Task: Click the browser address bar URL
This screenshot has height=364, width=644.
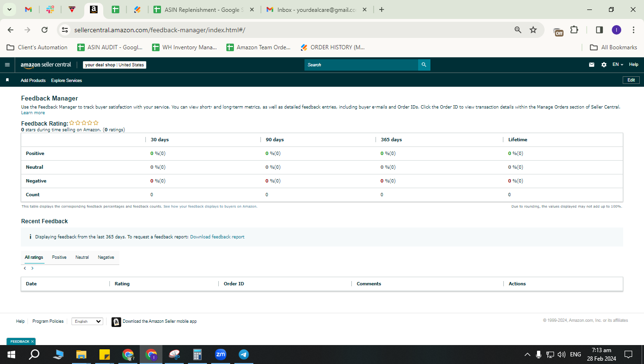Action: click(x=160, y=30)
